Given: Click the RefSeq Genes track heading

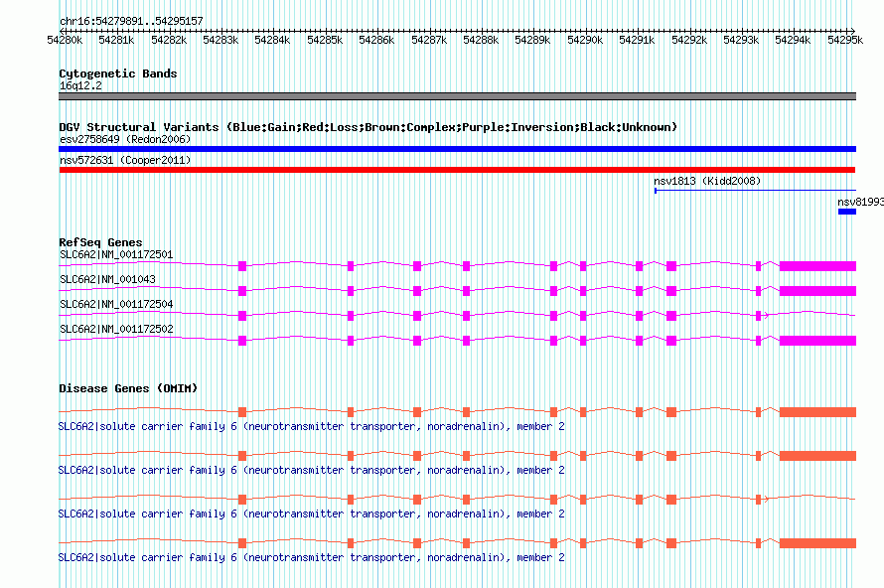Looking at the screenshot, I should 100,242.
